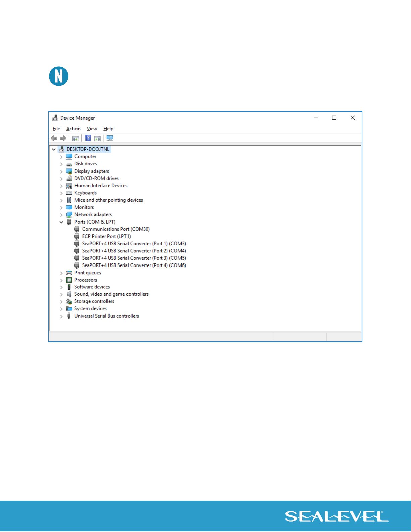
Task: Expand the Network adapters chevron
Action: pyautogui.click(x=61, y=215)
